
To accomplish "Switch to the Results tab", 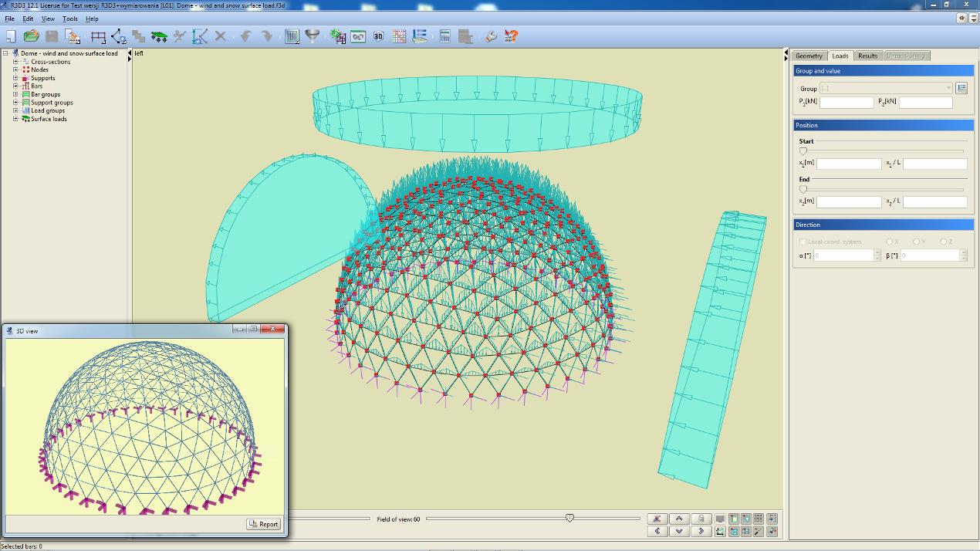I will (868, 56).
